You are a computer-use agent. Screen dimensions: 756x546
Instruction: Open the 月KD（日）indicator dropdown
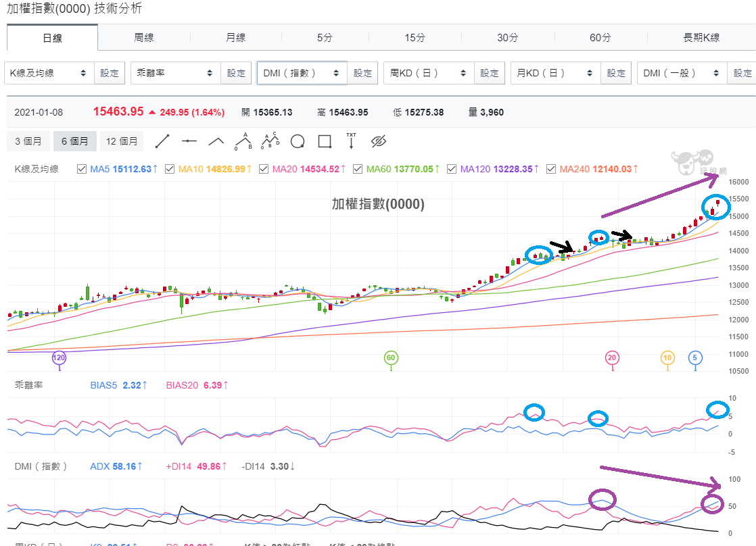pos(555,73)
